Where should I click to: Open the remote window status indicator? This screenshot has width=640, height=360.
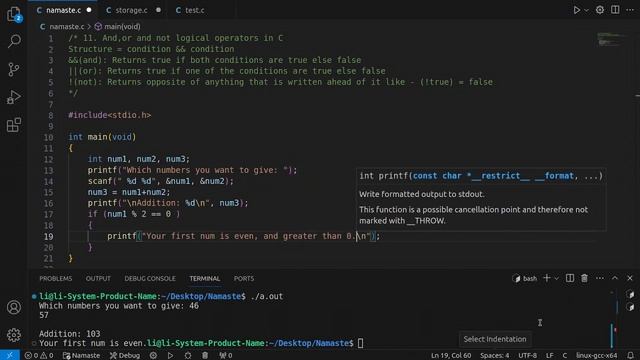point(9,355)
